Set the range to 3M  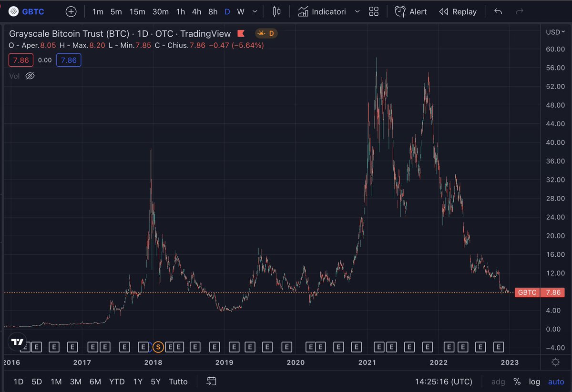(x=75, y=382)
